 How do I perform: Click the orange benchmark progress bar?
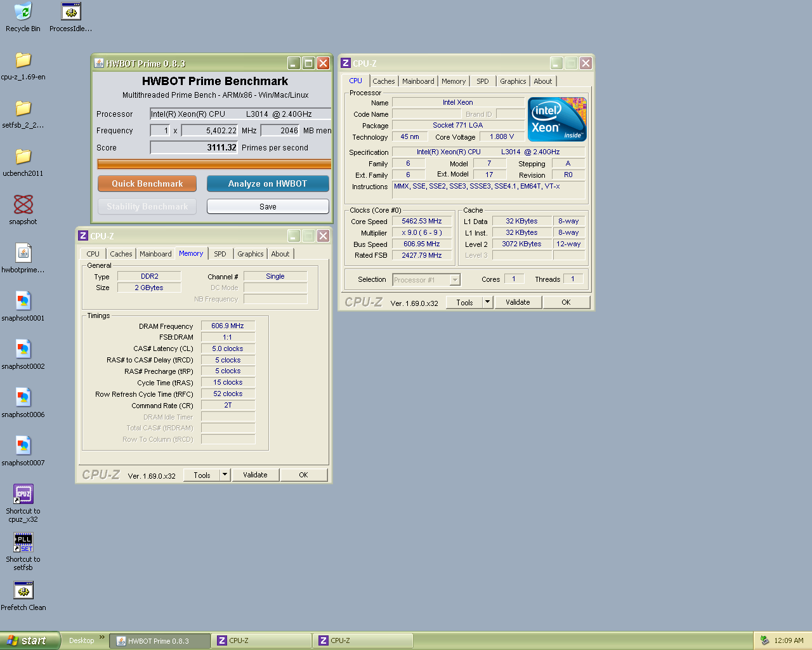(214, 164)
